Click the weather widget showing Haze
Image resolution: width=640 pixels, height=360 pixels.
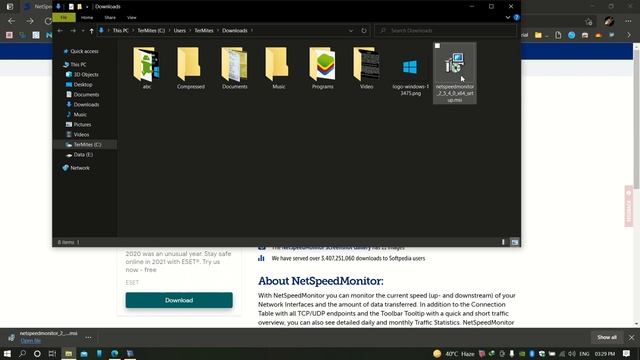click(x=454, y=353)
